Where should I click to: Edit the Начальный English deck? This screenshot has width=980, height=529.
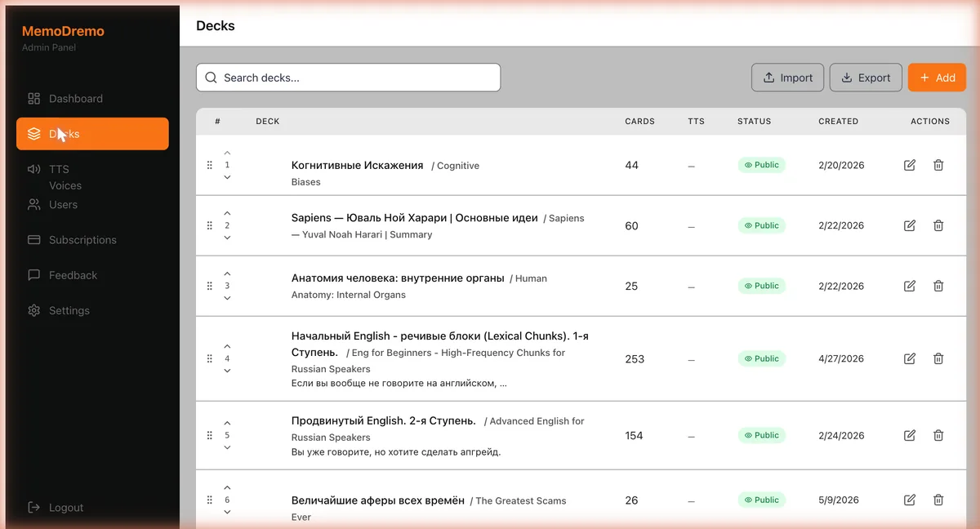[910, 358]
